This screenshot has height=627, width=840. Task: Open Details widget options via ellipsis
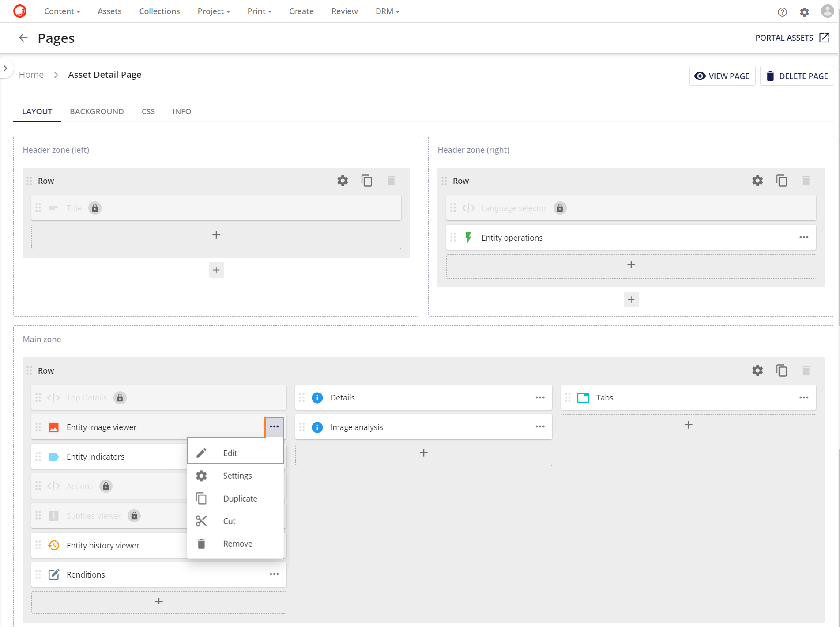point(540,397)
